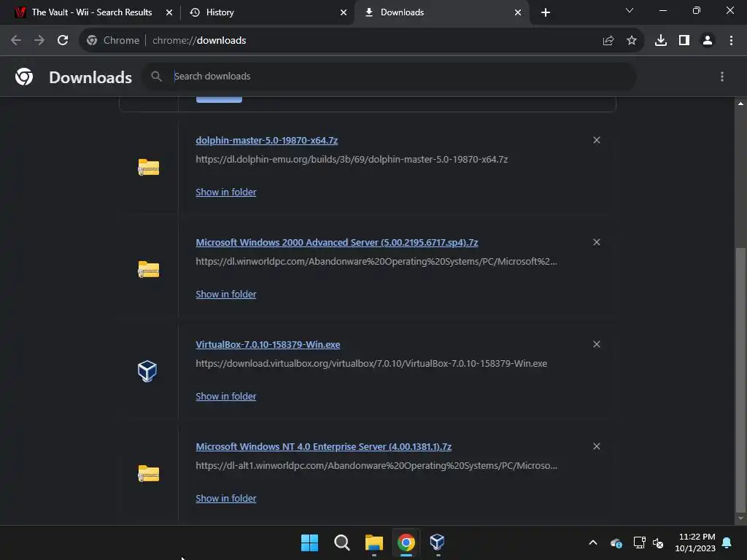Open dolphin-master-5.0-19870-x64.7z file link
This screenshot has height=560, width=747.
click(x=267, y=141)
